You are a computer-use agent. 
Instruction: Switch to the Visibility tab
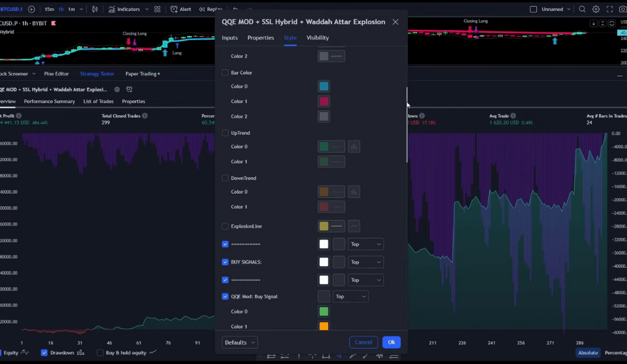318,37
